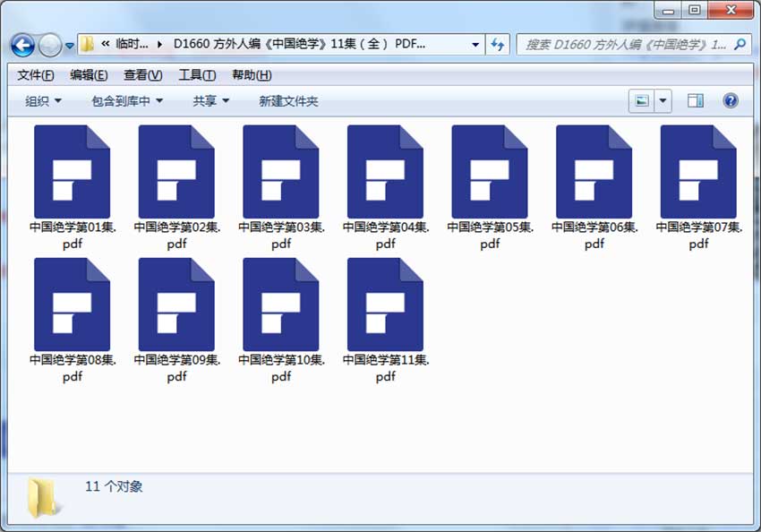Refresh the folder with the address bar button
This screenshot has width=761, height=532.
[498, 45]
